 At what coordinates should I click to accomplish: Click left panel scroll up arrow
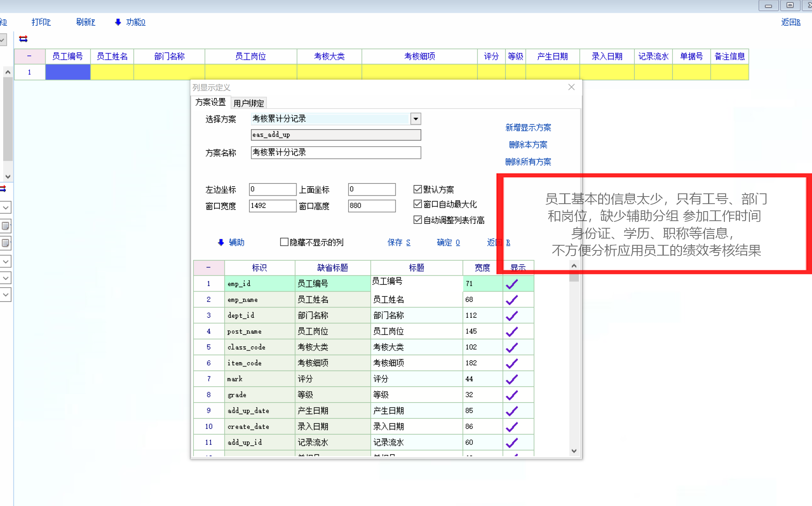pyautogui.click(x=8, y=73)
